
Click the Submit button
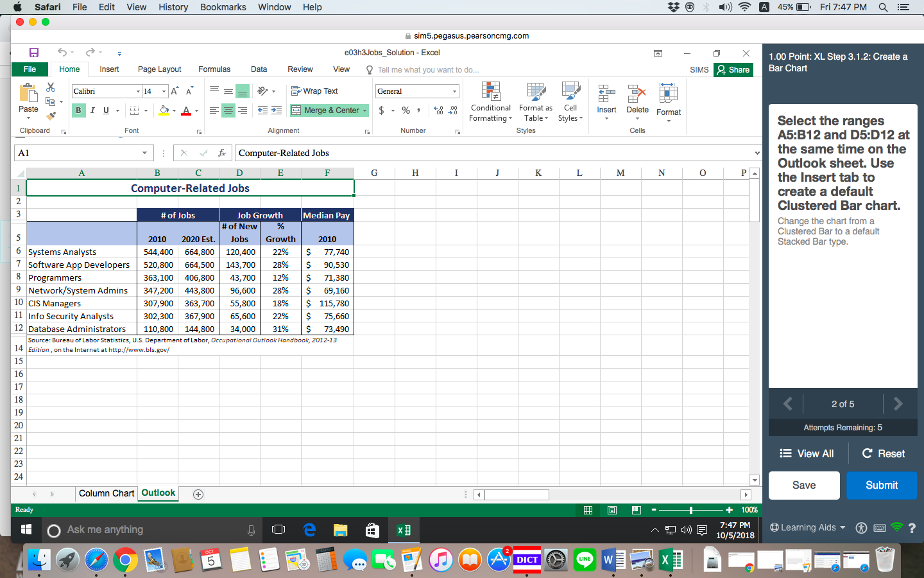(882, 485)
